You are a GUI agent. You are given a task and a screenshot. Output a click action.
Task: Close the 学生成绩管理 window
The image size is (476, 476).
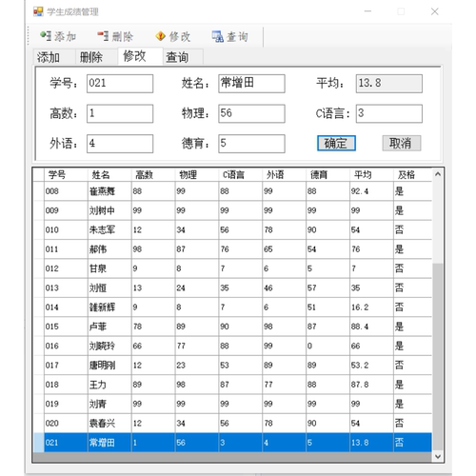click(x=434, y=11)
